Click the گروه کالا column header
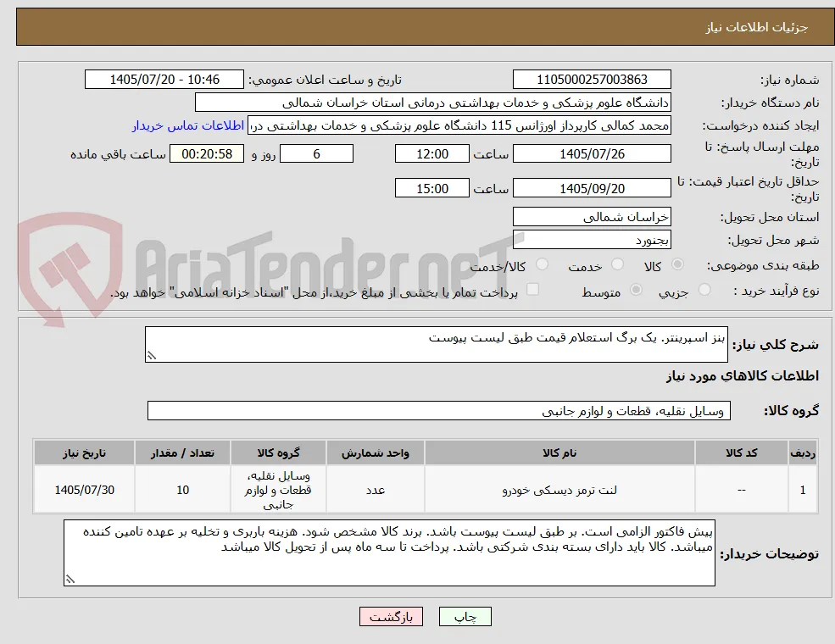 tap(279, 453)
